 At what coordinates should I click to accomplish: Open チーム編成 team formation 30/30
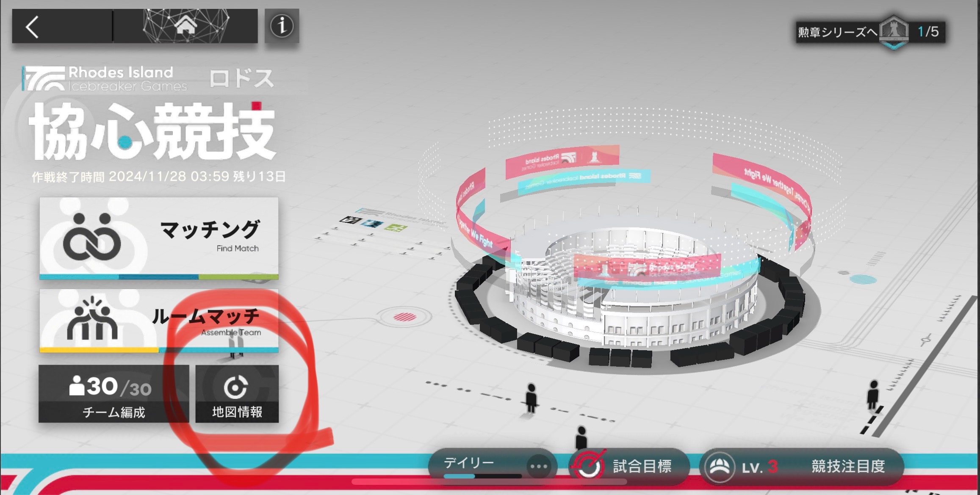click(114, 393)
